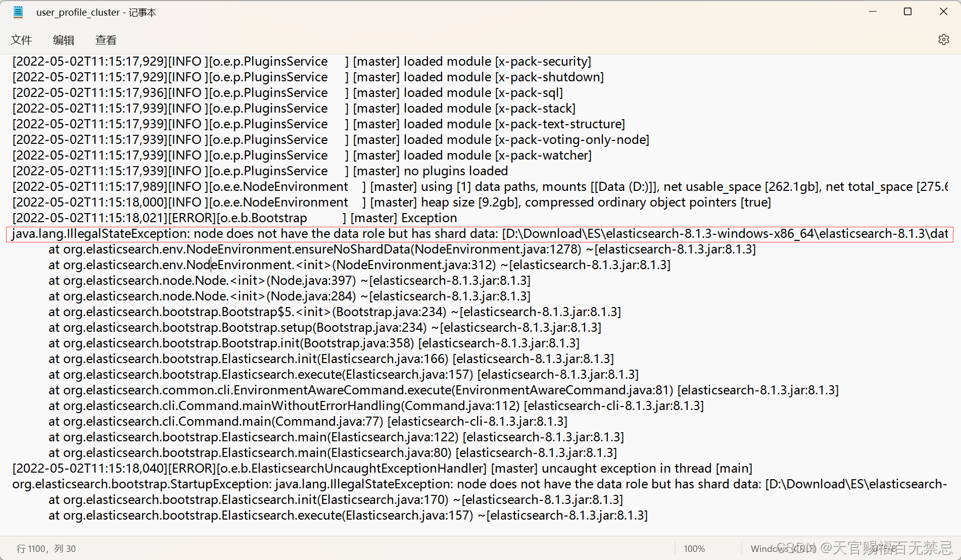Open the 文件 menu

pos(21,40)
